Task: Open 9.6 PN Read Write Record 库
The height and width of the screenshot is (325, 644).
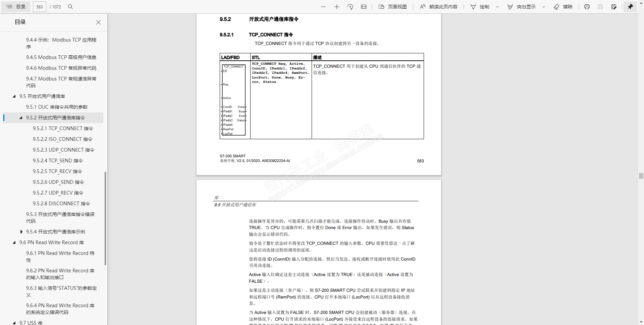Action: pyautogui.click(x=52, y=242)
